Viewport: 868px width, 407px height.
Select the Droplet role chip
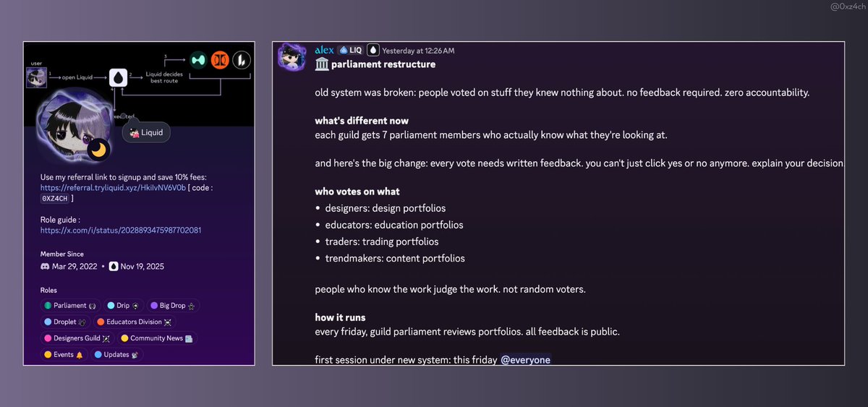[x=66, y=322]
